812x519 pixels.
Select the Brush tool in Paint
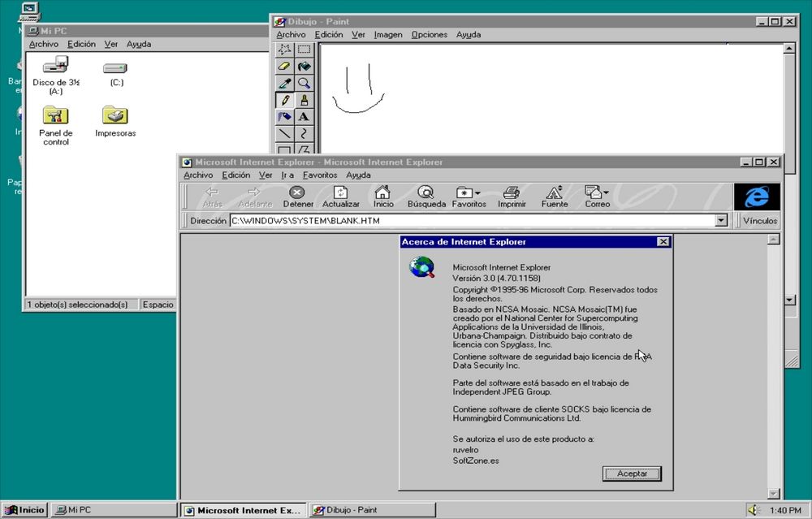(x=304, y=100)
